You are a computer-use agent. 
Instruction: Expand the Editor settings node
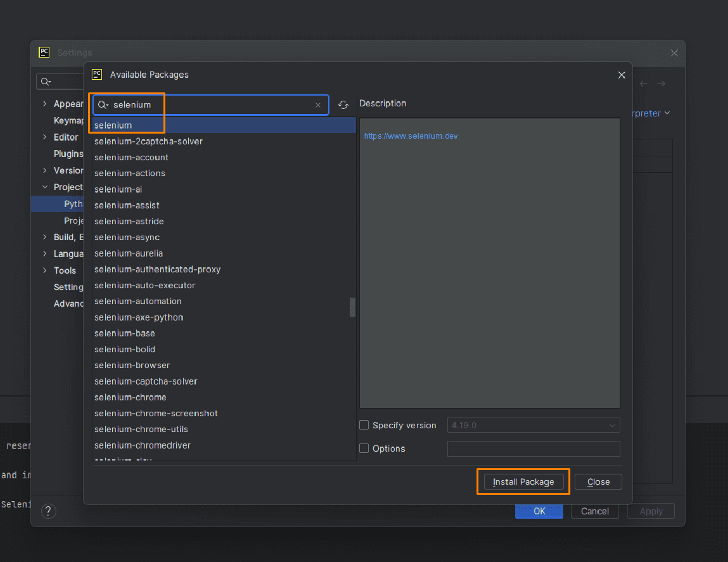[45, 137]
